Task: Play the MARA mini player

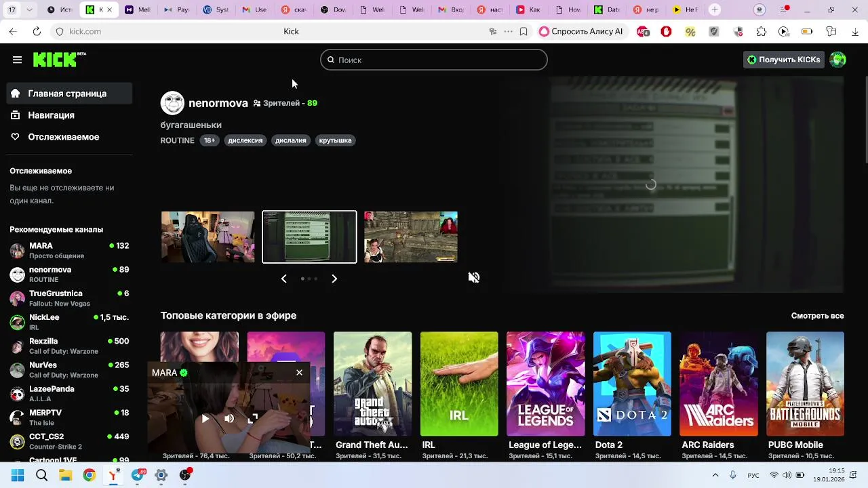Action: pyautogui.click(x=205, y=419)
